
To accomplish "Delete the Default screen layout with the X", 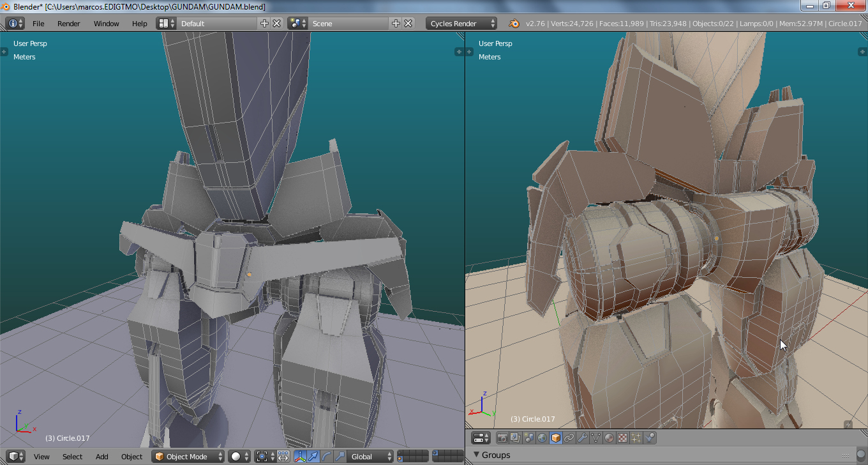I will (277, 24).
